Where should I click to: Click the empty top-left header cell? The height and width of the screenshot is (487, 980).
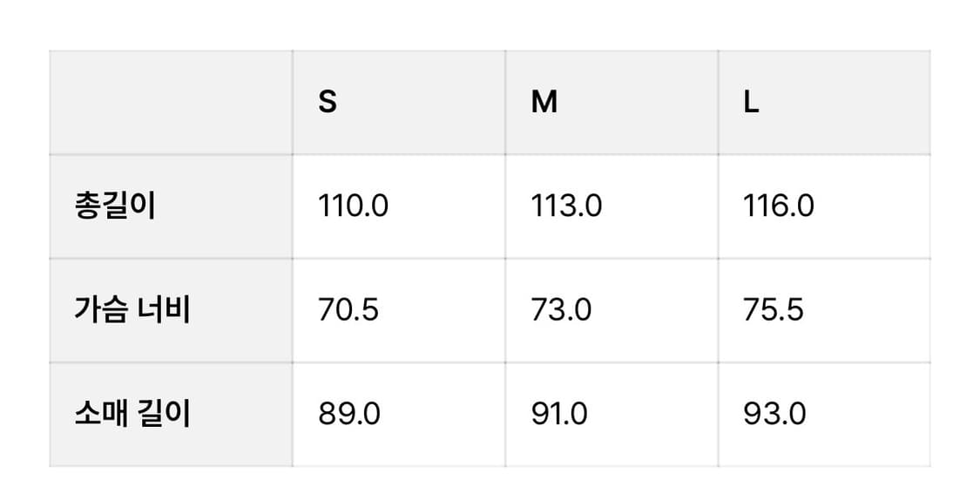171,103
